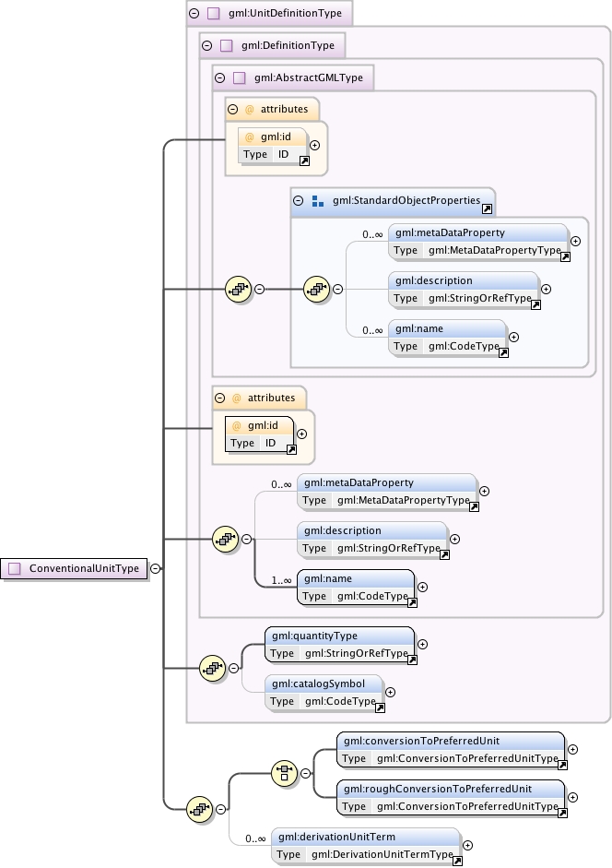Viewport: 612px width, 868px height.
Task: Select gml:conversionToPreferredUnit element box
Action: pos(451,750)
